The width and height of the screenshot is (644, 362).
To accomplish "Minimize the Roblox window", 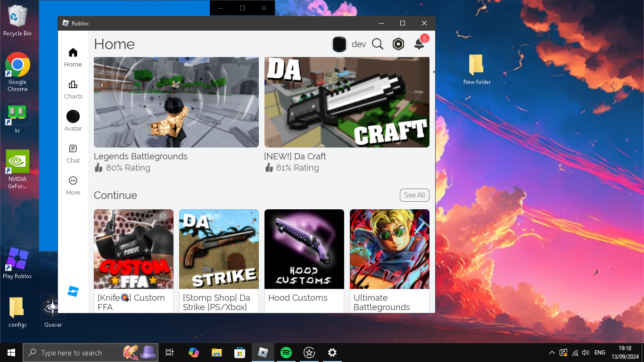I will click(381, 23).
